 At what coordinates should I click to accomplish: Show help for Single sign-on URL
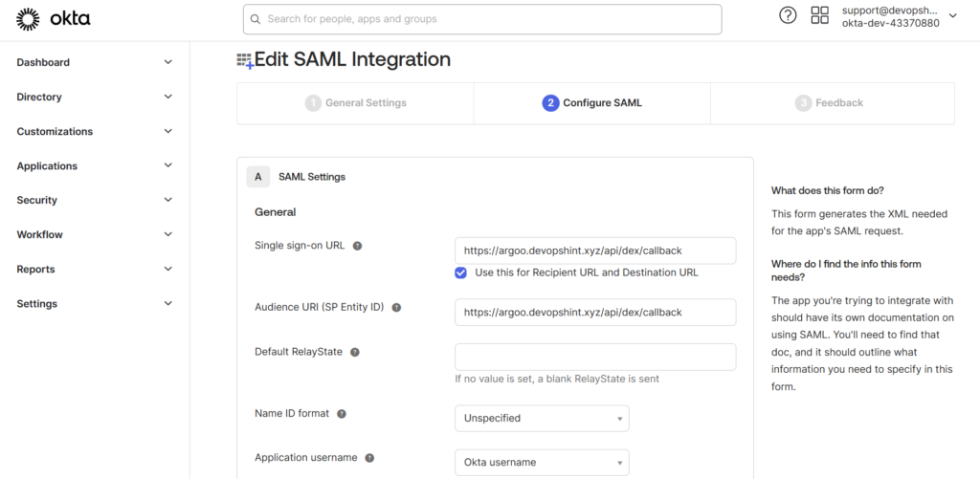tap(358, 246)
